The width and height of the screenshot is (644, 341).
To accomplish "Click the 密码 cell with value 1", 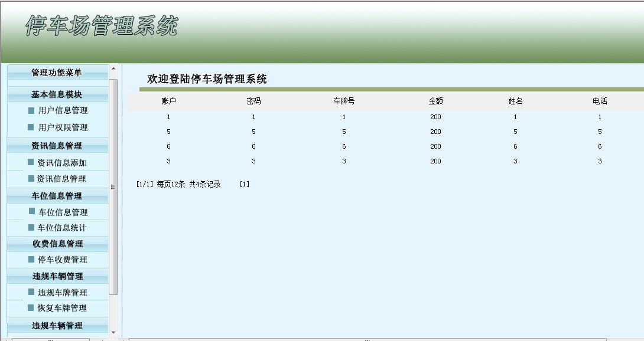I will [x=253, y=117].
